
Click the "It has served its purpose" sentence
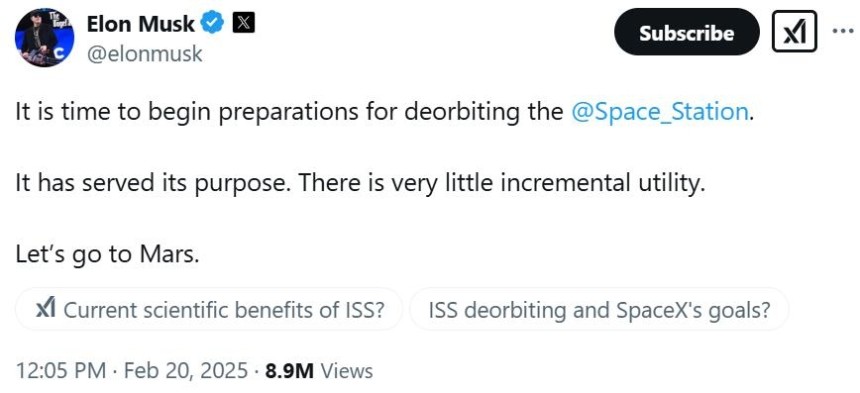point(152,183)
